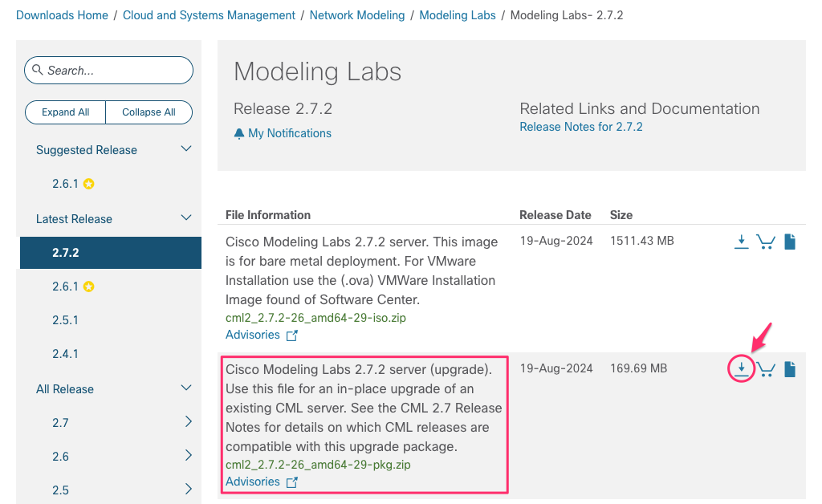Screen dimensions: 822x504
Task: Click the Modeling Labs- 2.7.2 breadcrumb text
Action: [x=567, y=15]
